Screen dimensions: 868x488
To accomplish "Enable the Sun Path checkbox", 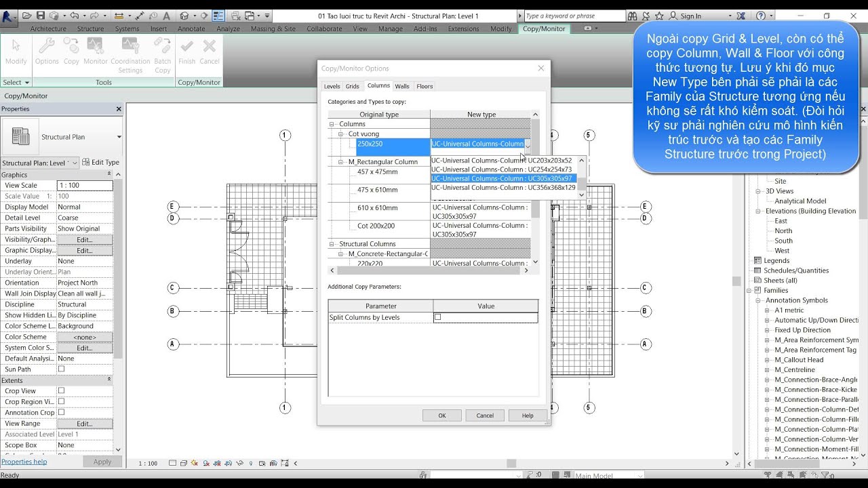I will pos(61,369).
